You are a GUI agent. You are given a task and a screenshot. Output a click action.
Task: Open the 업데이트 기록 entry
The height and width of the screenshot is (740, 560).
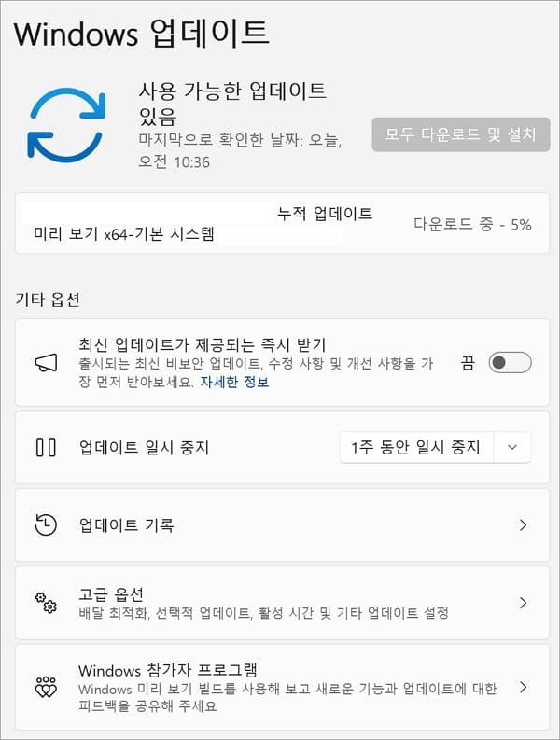283,524
